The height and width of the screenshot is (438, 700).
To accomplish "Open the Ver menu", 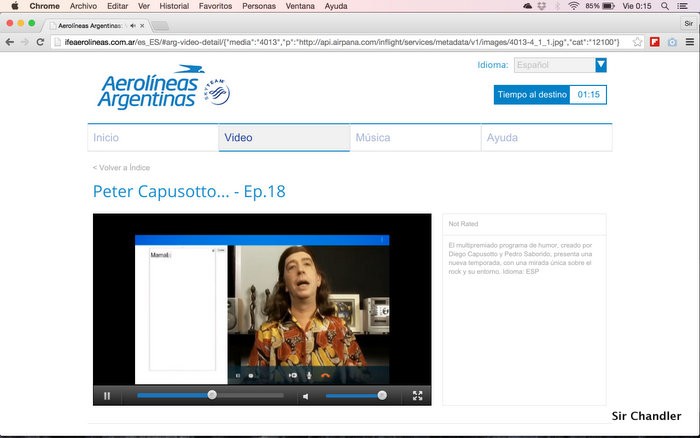I will coord(144,6).
